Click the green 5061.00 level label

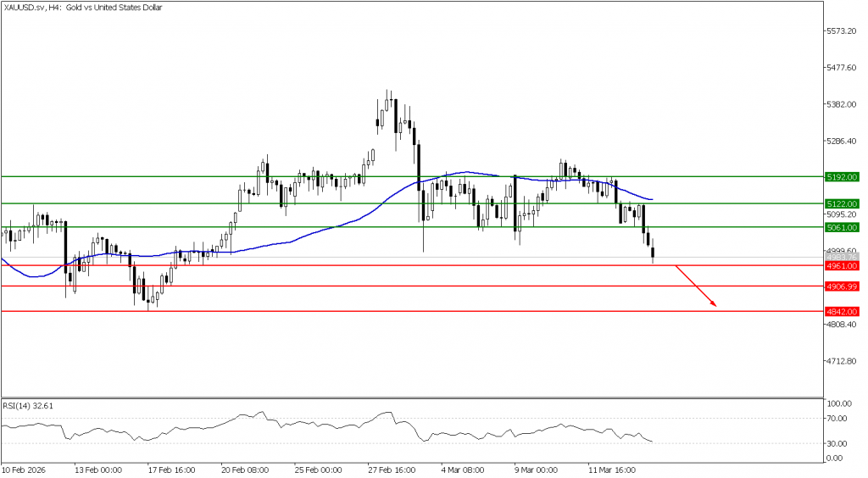(x=842, y=227)
